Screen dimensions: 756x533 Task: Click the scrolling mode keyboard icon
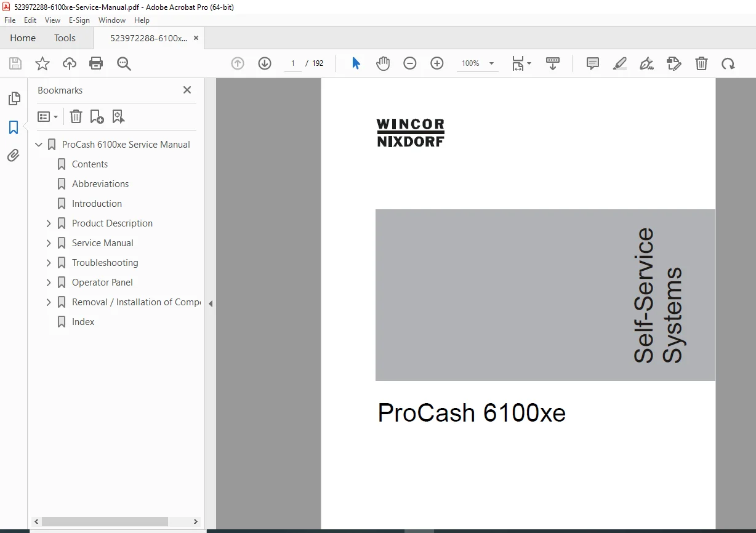tap(553, 63)
